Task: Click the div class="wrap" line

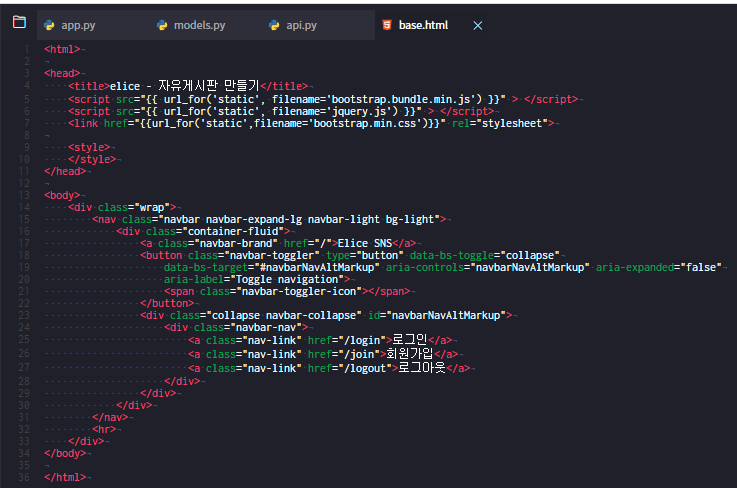Action: [x=122, y=207]
